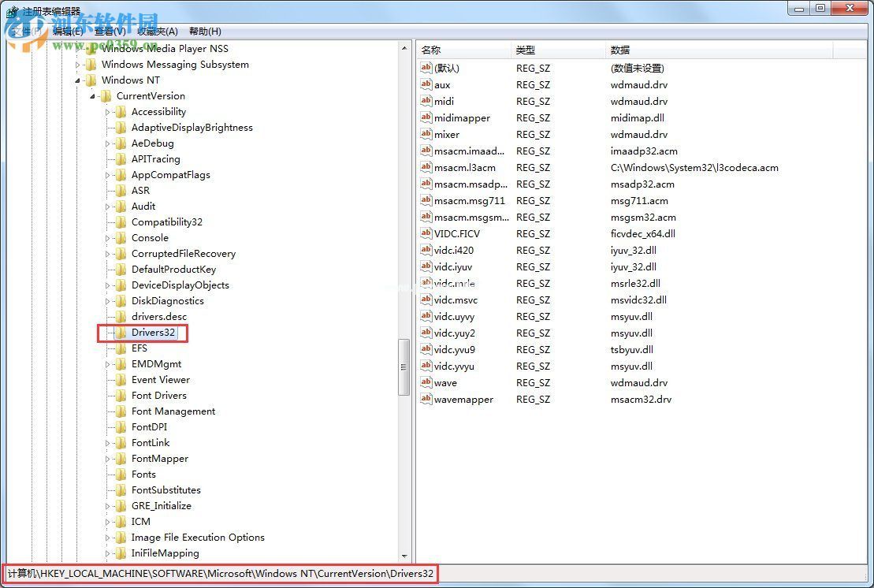Open the 帮助(H) menu

point(204,31)
